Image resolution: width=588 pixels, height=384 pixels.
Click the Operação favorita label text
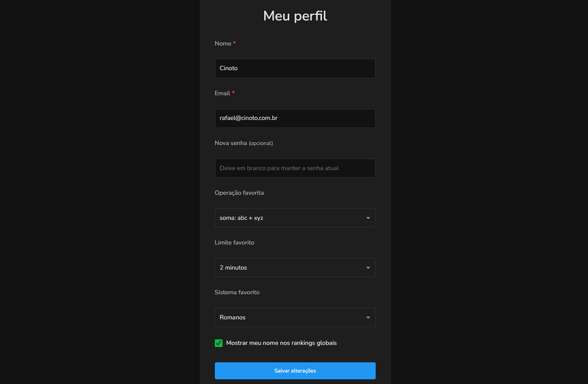239,192
